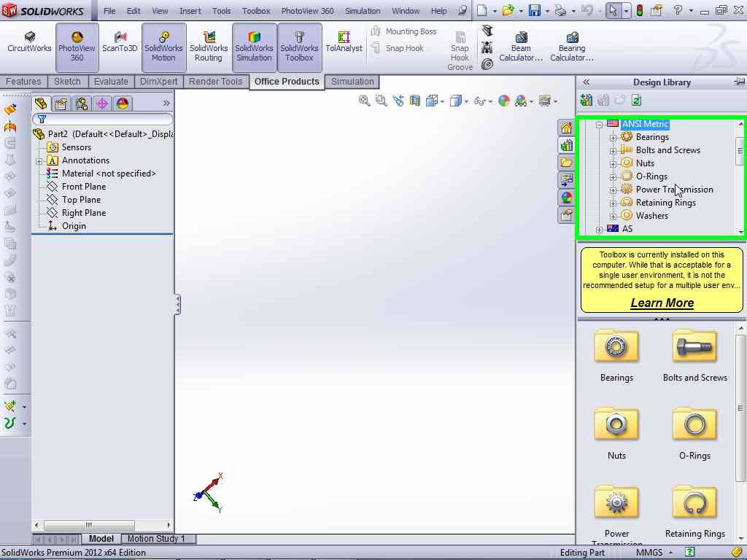
Task: Expand the Annotations tree node
Action: point(39,161)
